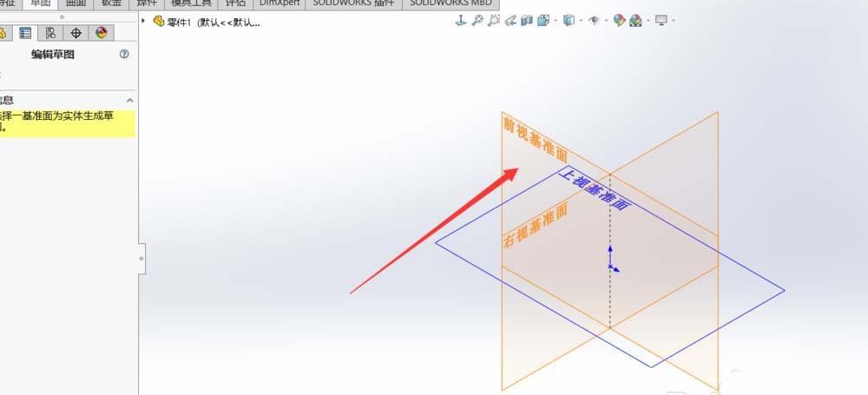Click the panel collapse handle on left pane edge

[x=141, y=258]
